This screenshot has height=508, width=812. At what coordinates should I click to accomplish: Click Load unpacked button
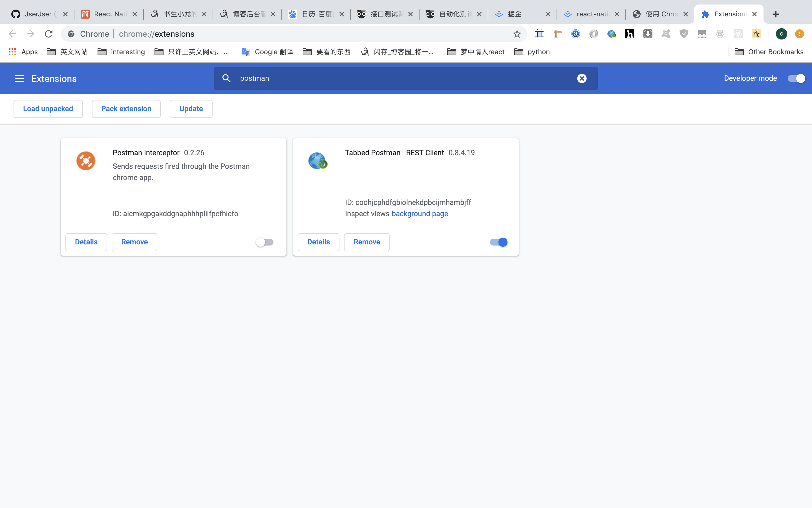(48, 109)
